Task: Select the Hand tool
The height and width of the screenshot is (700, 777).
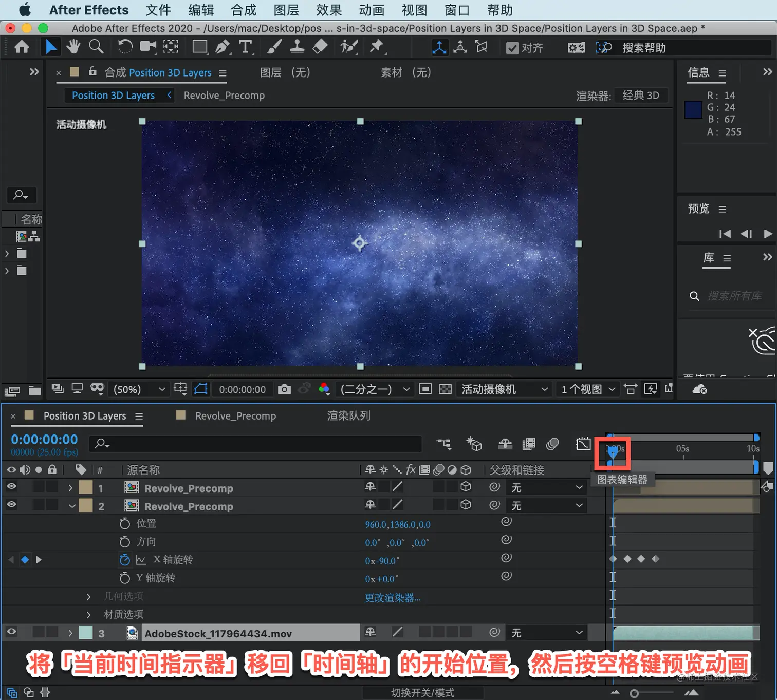Action: 73,47
